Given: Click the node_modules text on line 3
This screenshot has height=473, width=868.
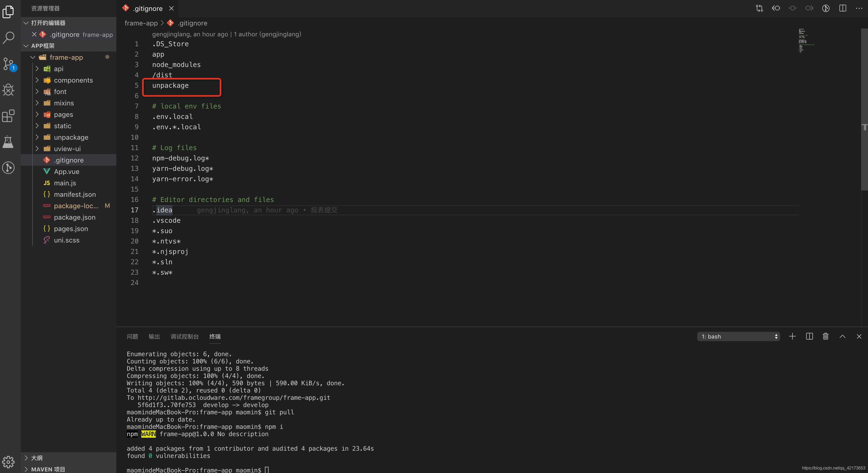Looking at the screenshot, I should tap(176, 65).
